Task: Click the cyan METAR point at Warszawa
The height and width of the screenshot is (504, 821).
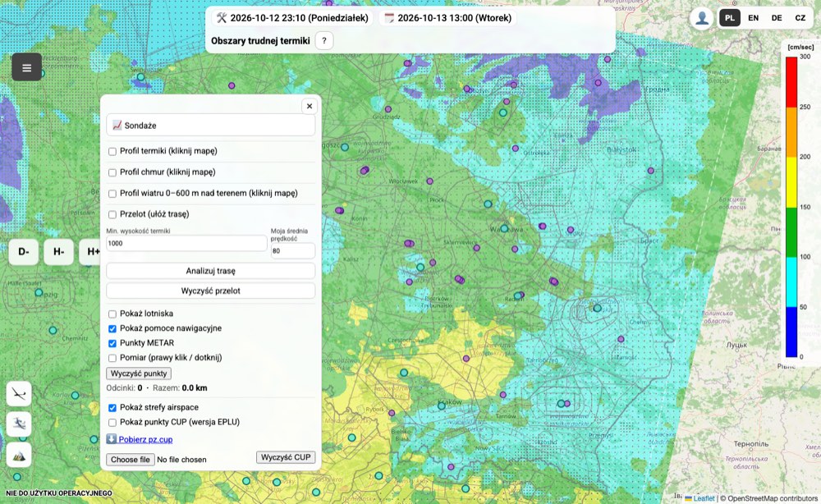Action: point(504,229)
